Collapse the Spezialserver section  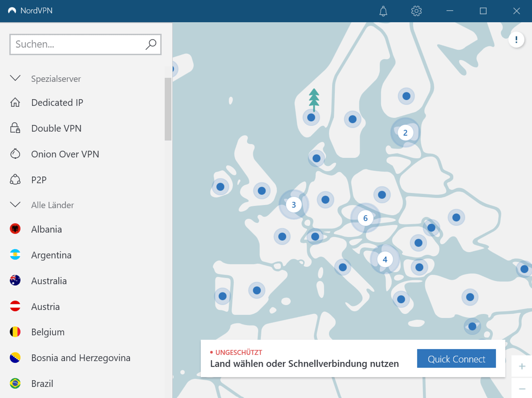[x=15, y=79]
